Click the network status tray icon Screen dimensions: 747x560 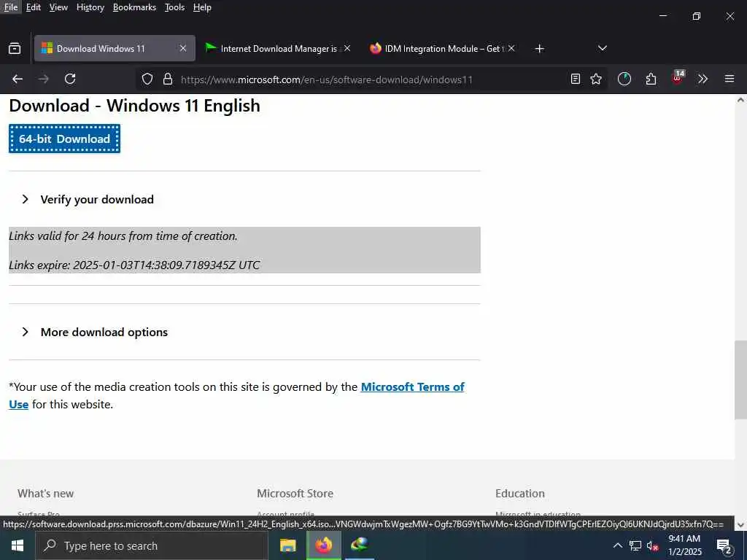pos(635,545)
